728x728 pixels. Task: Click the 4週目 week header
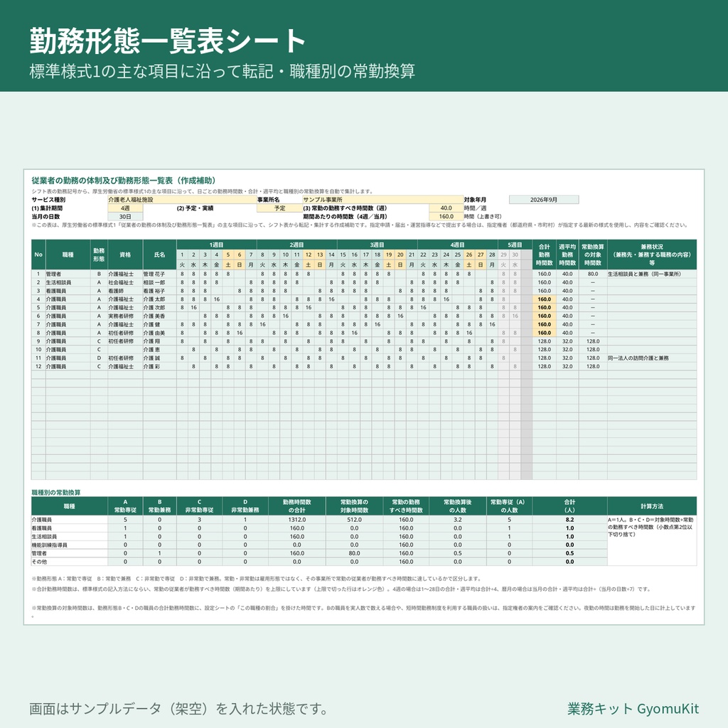457,245
